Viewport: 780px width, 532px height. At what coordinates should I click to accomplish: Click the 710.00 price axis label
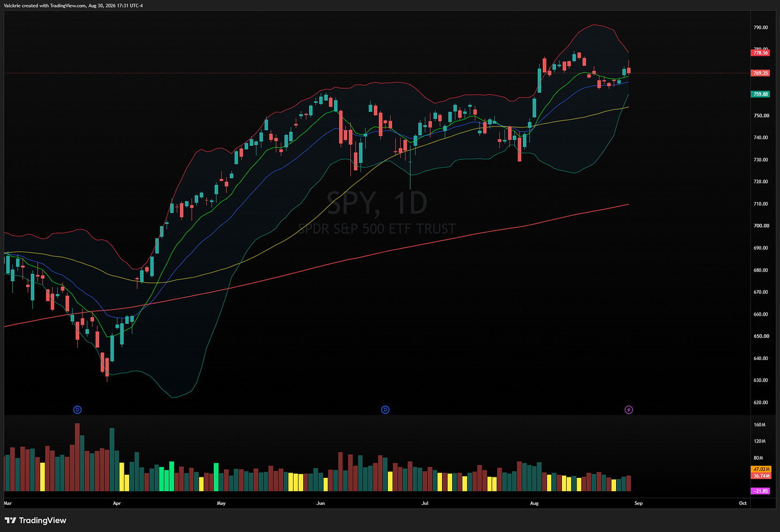[x=761, y=204]
